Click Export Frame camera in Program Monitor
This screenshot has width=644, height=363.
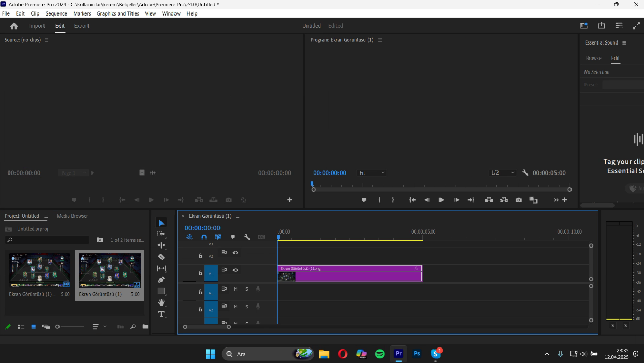[x=519, y=200]
